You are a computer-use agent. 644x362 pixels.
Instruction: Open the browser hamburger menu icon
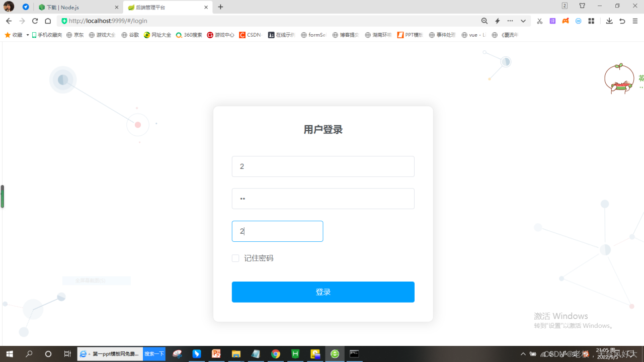635,21
